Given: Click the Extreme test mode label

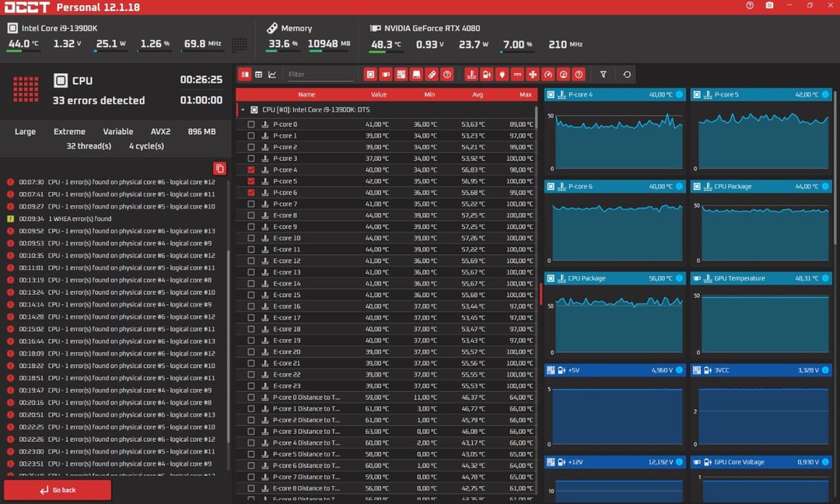Looking at the screenshot, I should [69, 131].
